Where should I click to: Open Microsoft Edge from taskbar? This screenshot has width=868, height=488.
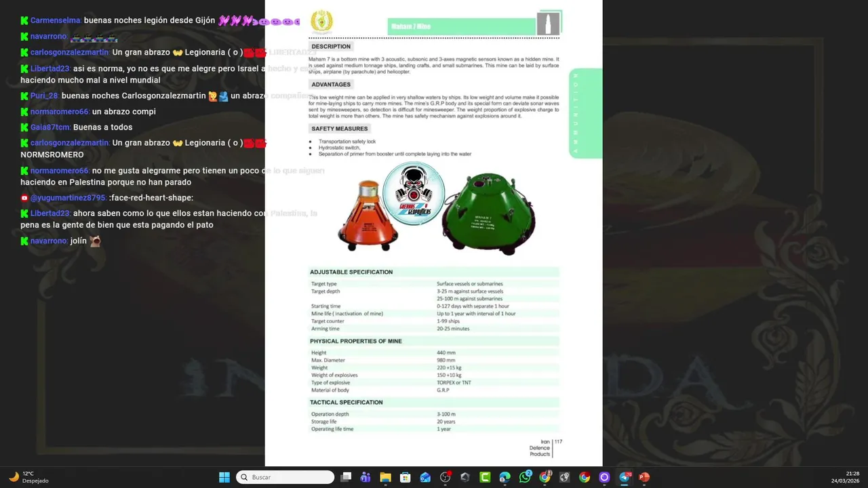[505, 477]
